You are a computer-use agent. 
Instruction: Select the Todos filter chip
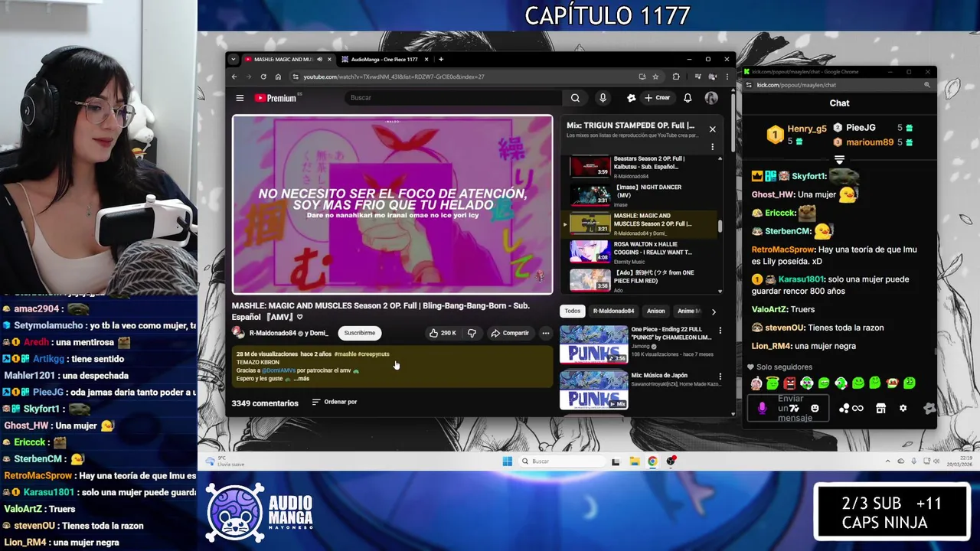pyautogui.click(x=573, y=311)
